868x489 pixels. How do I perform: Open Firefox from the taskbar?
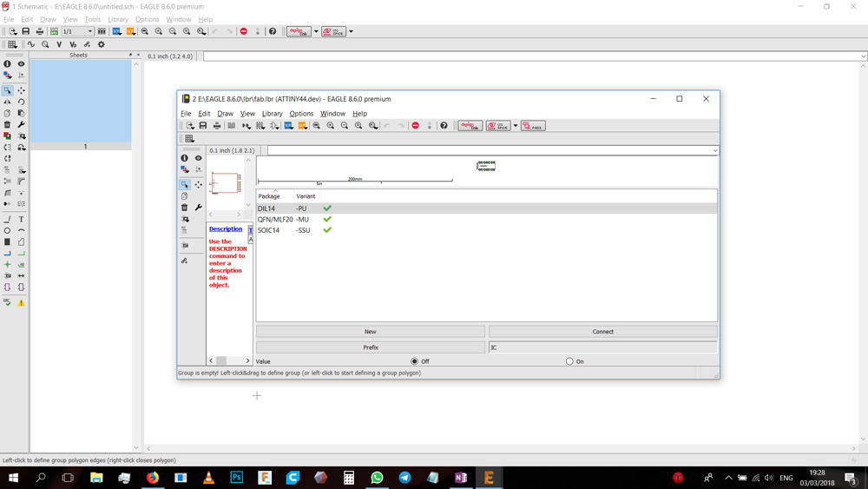click(x=152, y=478)
